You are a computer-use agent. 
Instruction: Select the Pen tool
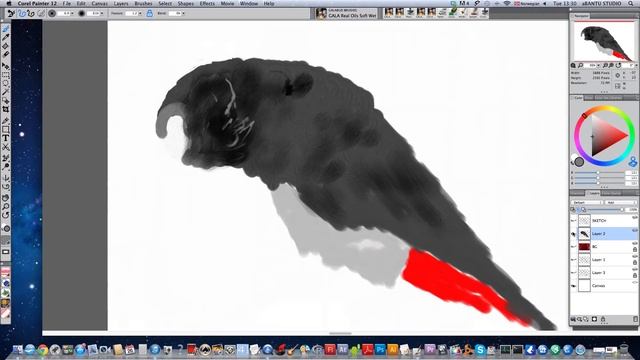point(6,120)
